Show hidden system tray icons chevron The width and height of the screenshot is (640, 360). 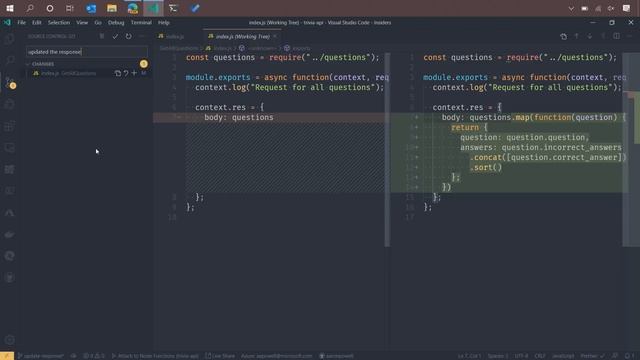571,8
